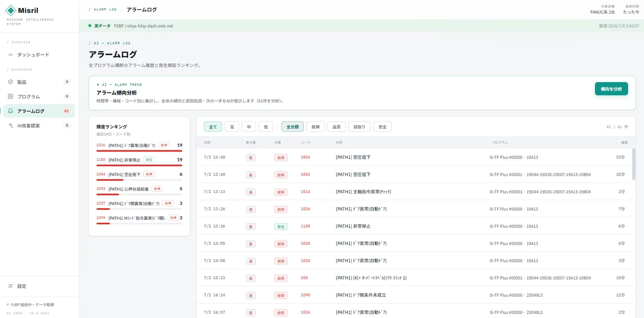644x318 pixels.
Task: Click the コード column header
Action: click(305, 143)
